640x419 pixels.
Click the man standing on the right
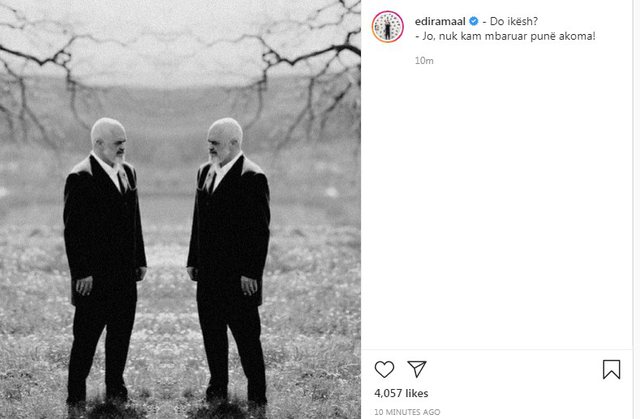tap(229, 263)
